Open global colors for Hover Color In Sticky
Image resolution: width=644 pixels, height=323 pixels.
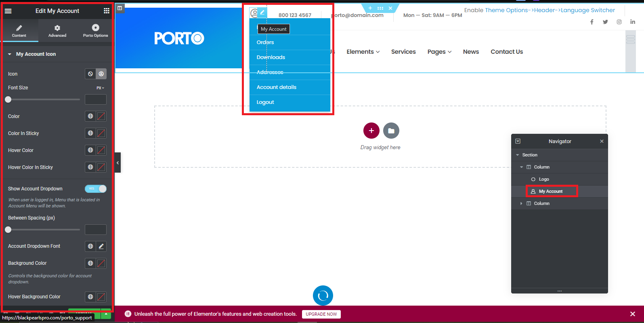coord(90,167)
